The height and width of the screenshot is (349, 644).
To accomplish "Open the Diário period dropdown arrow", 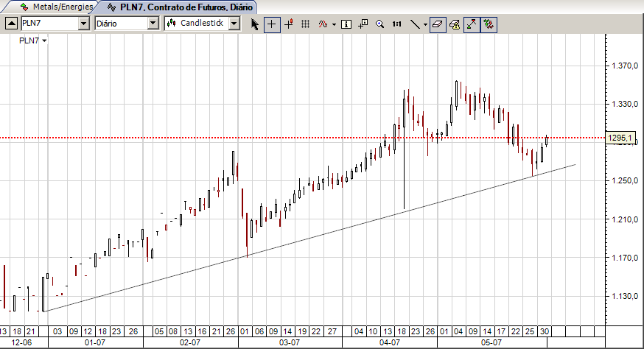I will (x=153, y=24).
